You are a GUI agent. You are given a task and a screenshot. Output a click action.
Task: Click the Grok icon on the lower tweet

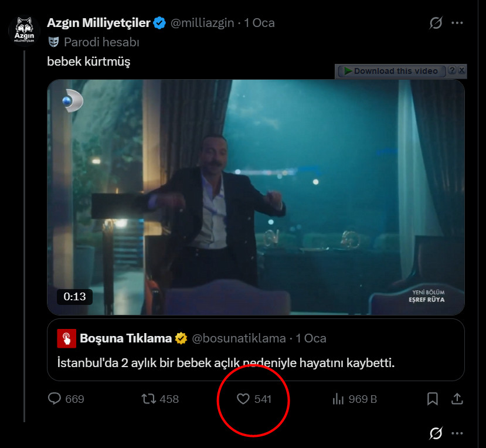[x=436, y=433]
